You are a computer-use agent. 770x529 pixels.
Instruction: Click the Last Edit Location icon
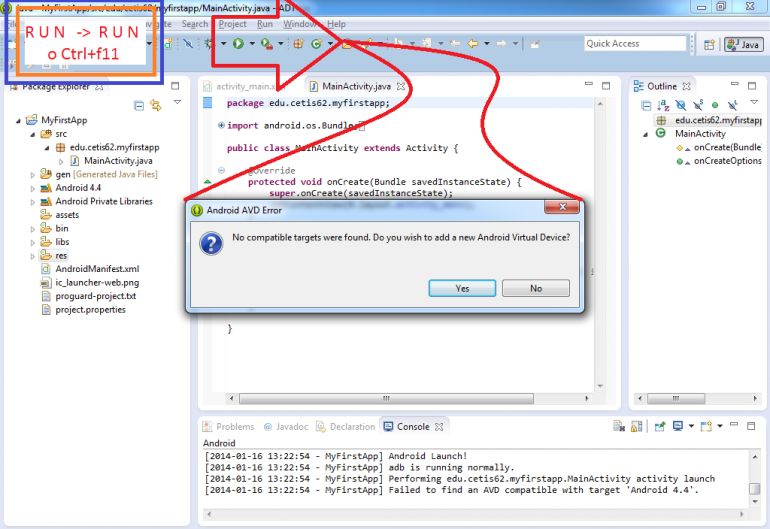(x=455, y=44)
